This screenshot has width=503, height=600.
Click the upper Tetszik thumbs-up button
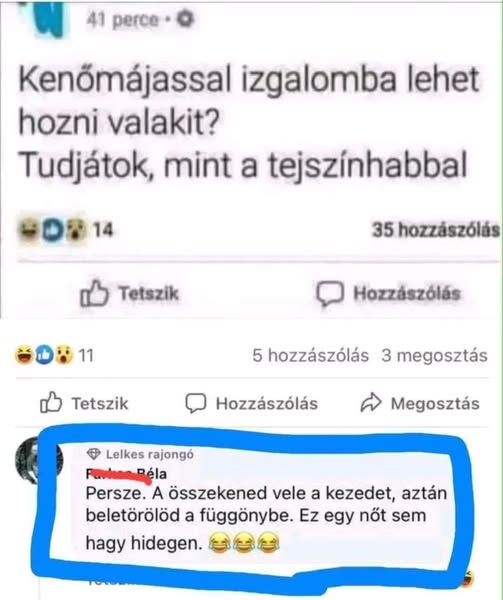pos(129,293)
